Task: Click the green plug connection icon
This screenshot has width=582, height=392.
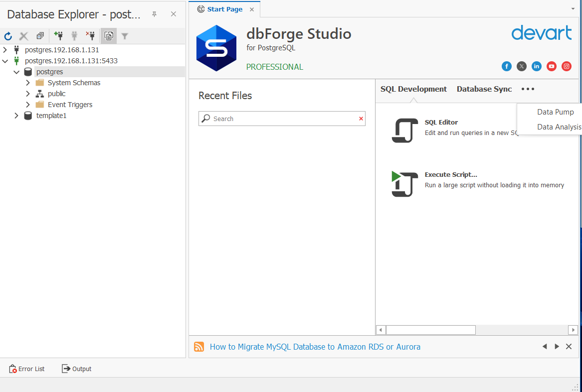Action: [16, 60]
